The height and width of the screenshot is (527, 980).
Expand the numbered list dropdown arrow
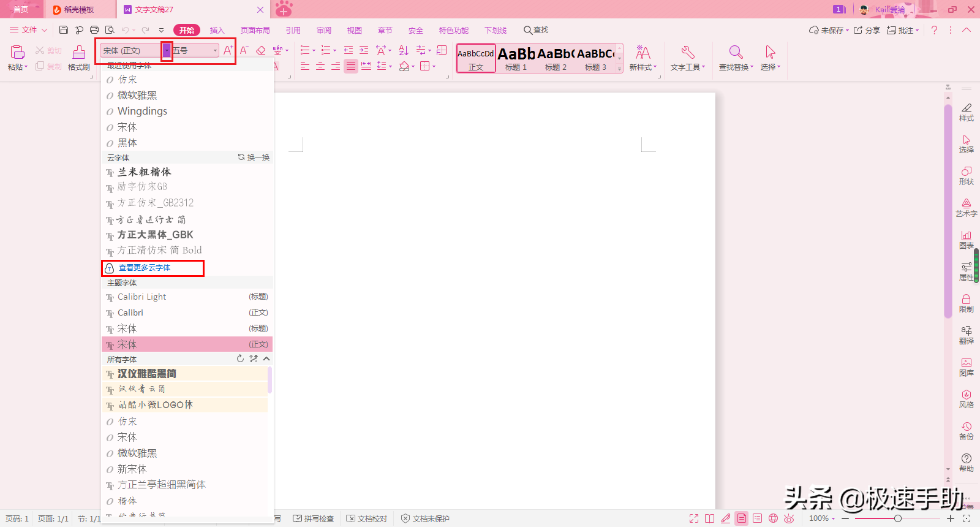point(334,51)
